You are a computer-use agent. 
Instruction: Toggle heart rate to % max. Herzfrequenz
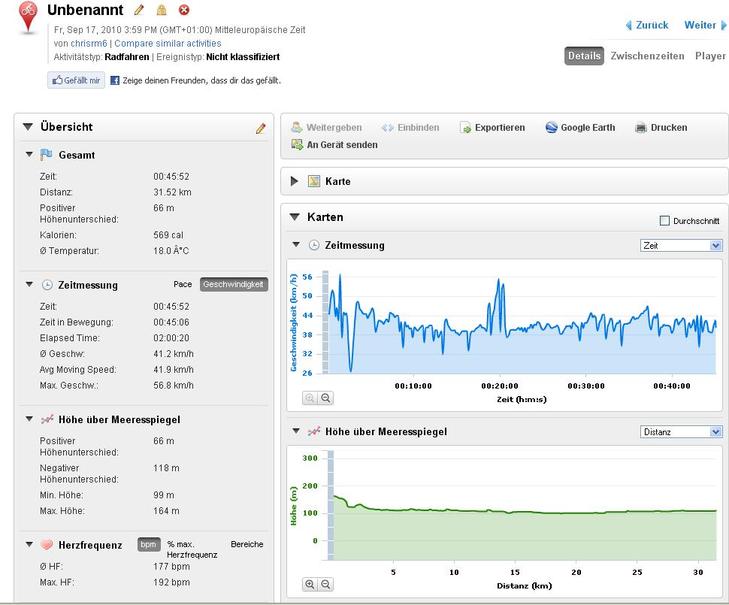(191, 549)
